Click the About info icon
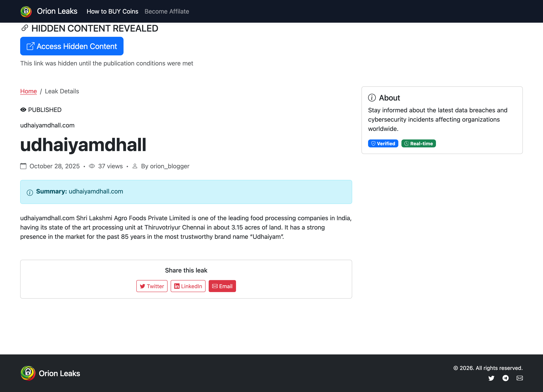543x392 pixels. coord(372,98)
